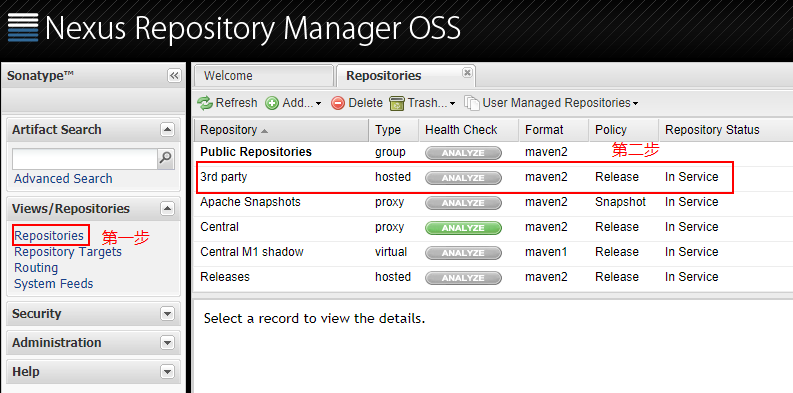This screenshot has height=393, width=793.
Task: Click the magnifier icon in Artifact Search
Action: [x=165, y=159]
